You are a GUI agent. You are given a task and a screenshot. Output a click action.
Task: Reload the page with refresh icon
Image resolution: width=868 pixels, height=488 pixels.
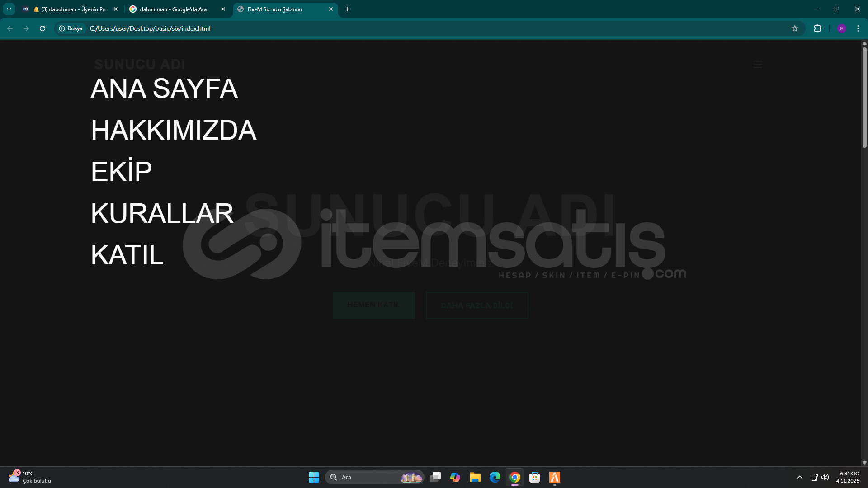[x=42, y=28]
